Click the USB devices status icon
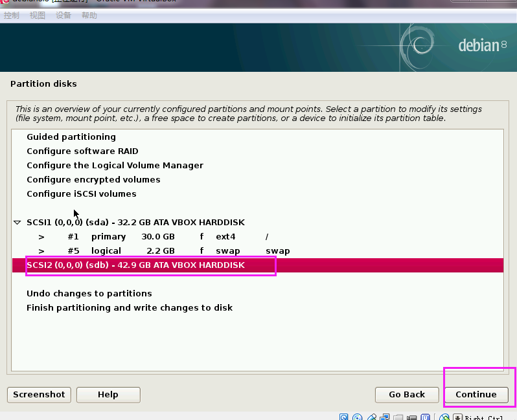This screenshot has height=420, width=517. (373, 417)
